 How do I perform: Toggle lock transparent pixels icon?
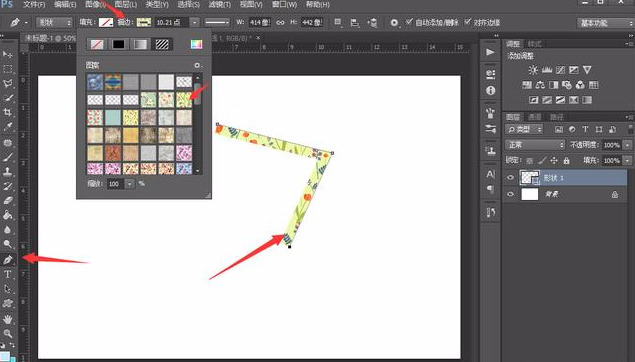click(529, 161)
